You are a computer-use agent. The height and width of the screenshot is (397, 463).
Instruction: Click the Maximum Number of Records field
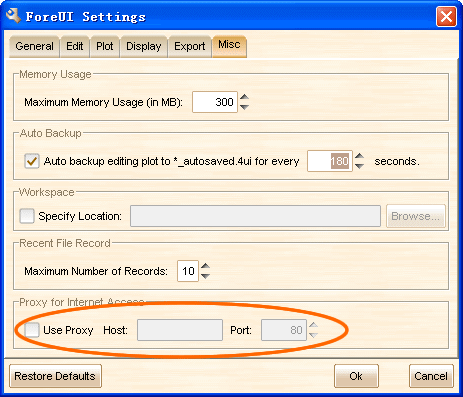188,271
